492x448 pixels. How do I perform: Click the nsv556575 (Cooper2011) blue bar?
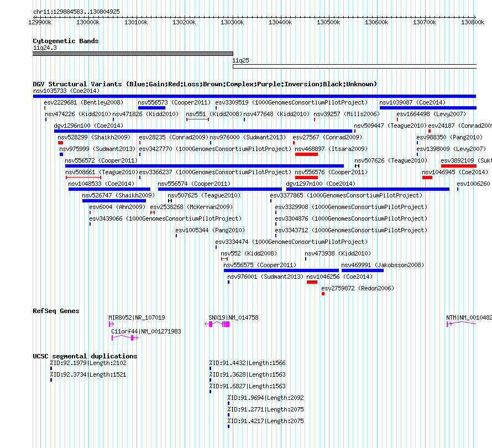[x=281, y=270]
